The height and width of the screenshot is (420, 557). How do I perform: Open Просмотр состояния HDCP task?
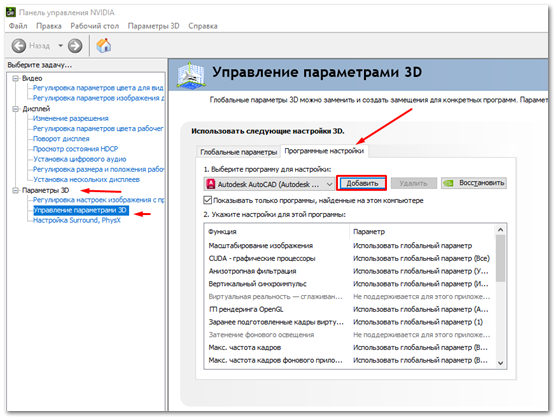pos(75,149)
